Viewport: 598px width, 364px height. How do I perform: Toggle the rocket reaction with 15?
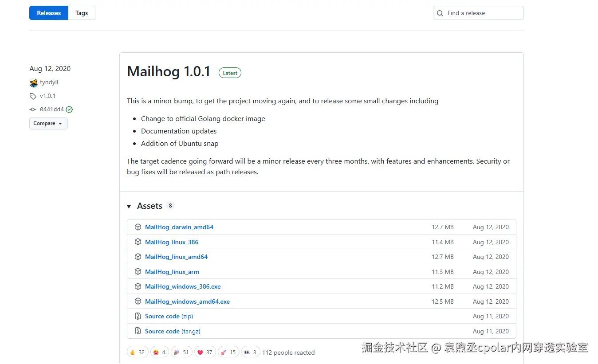[228, 352]
